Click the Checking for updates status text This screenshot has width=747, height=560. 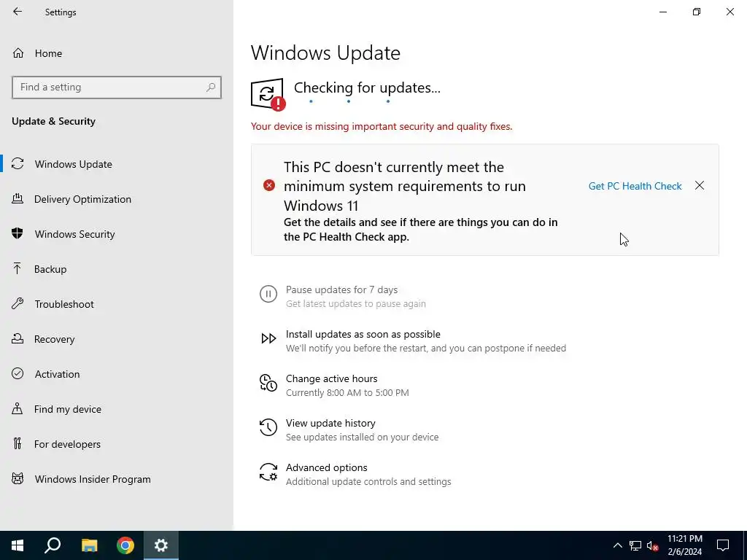(367, 87)
